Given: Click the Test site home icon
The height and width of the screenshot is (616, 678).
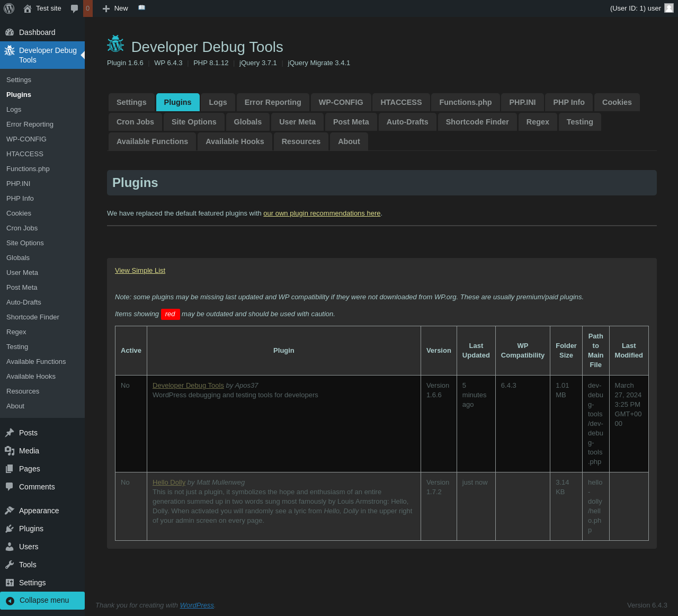Looking at the screenshot, I should tap(28, 8).
